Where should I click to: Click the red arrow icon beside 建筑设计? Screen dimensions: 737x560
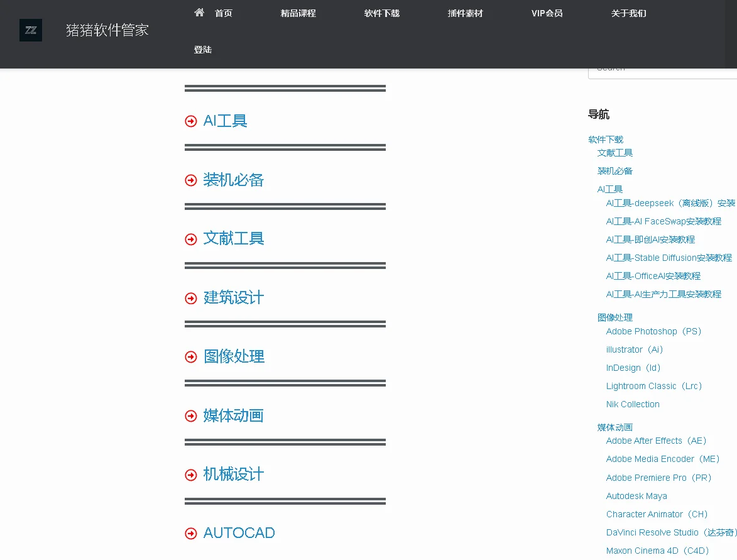(x=191, y=298)
